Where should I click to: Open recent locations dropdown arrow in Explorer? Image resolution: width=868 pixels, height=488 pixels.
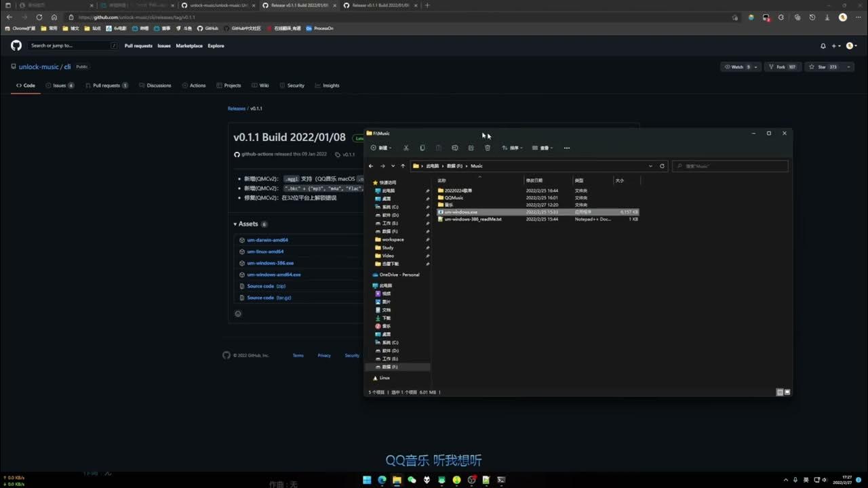tap(393, 166)
